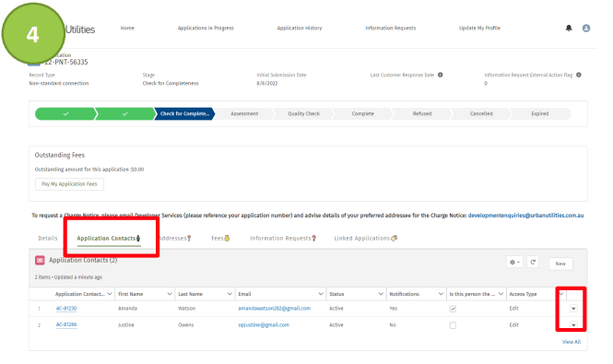Viewport: 613px width, 364px height.
Task: Tick the checkbox in Justine Owens's row
Action: [453, 325]
